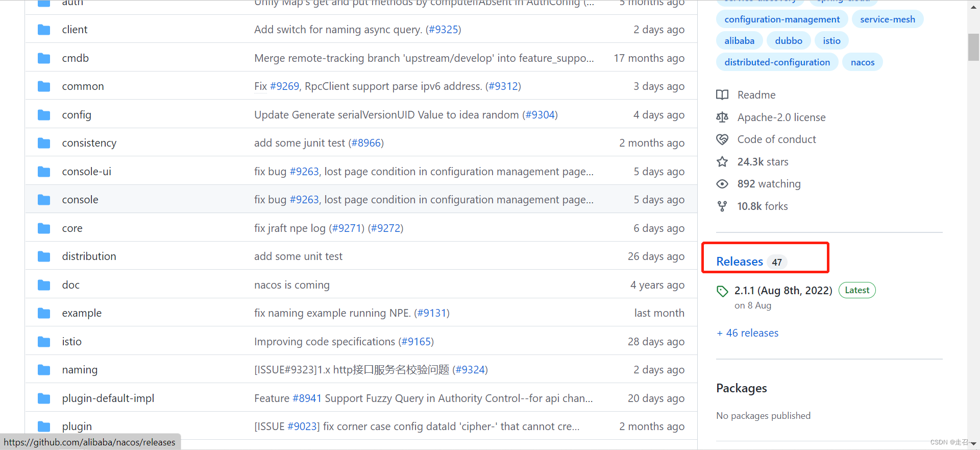Click the plugin-default-impl folder icon
The image size is (980, 450).
click(44, 398)
